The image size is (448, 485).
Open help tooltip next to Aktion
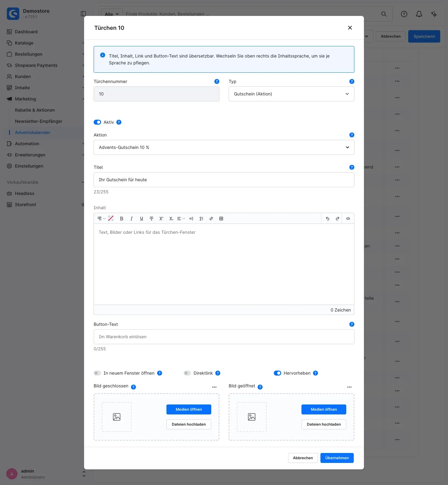pos(352,135)
